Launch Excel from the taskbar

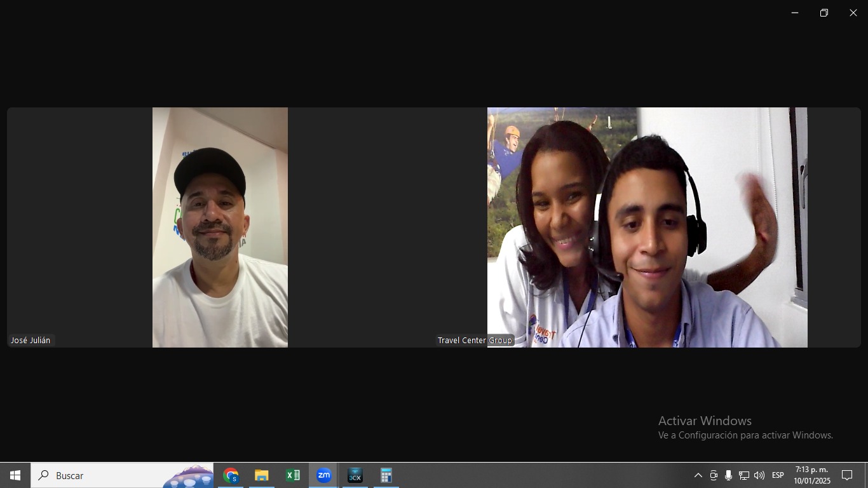click(292, 475)
